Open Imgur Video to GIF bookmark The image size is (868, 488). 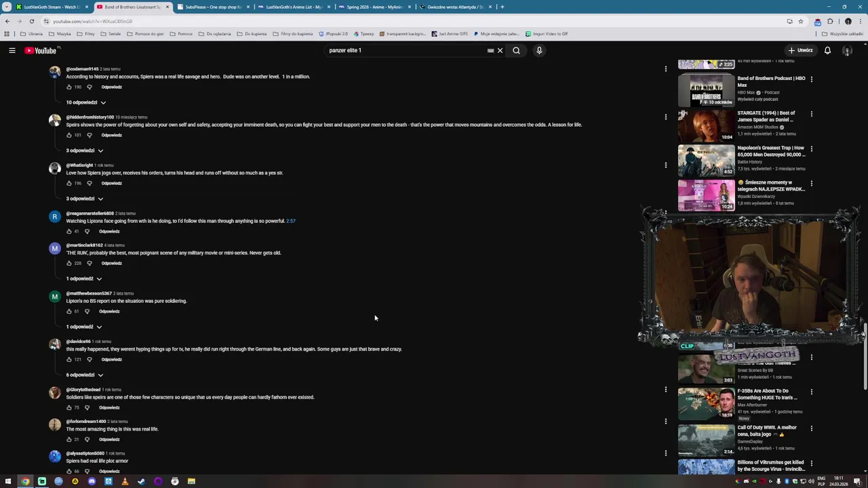547,34
